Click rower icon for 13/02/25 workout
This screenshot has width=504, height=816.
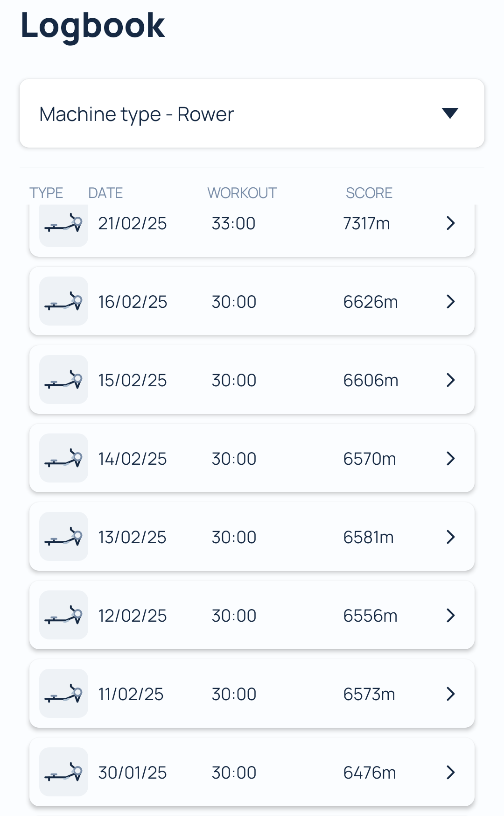pos(63,537)
